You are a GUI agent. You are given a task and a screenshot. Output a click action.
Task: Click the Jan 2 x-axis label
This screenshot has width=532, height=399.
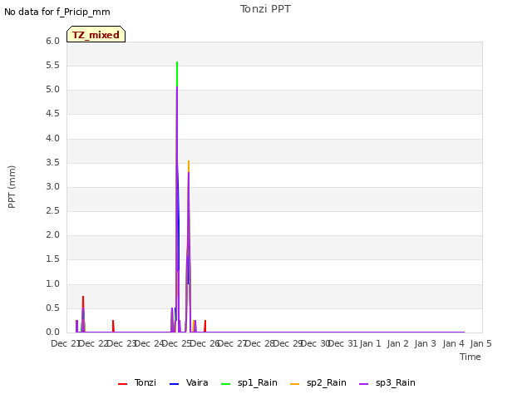pos(397,343)
